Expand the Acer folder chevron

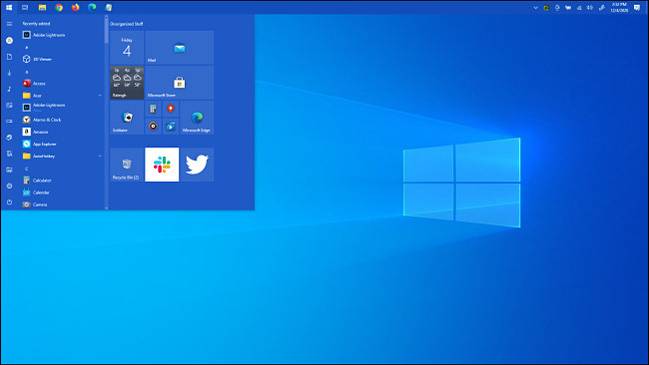tap(100, 96)
